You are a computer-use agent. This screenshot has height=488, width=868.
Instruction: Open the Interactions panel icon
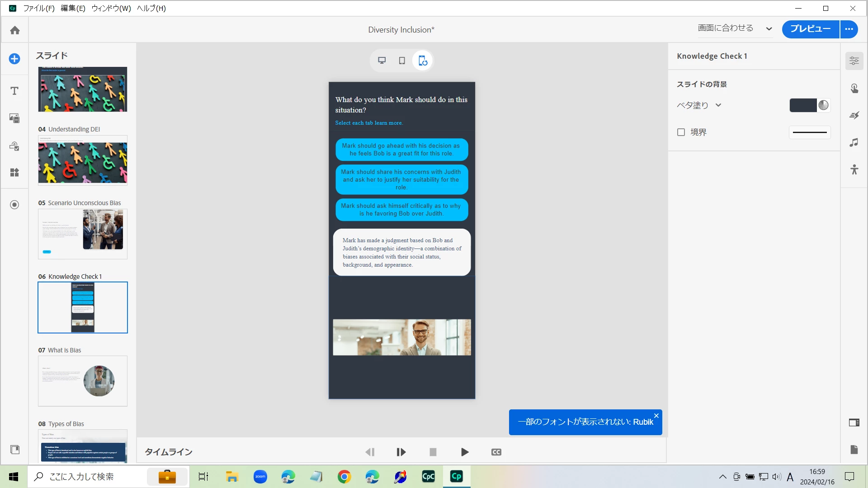coord(854,88)
